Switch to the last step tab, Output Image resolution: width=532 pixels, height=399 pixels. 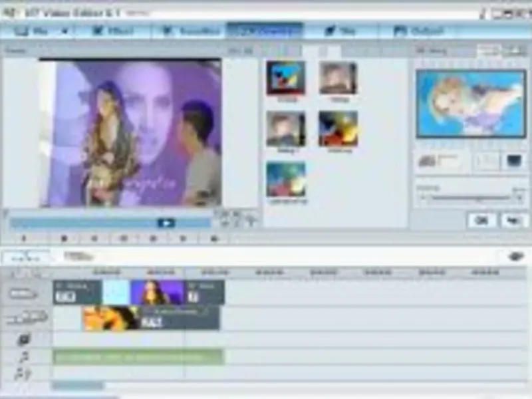click(418, 31)
